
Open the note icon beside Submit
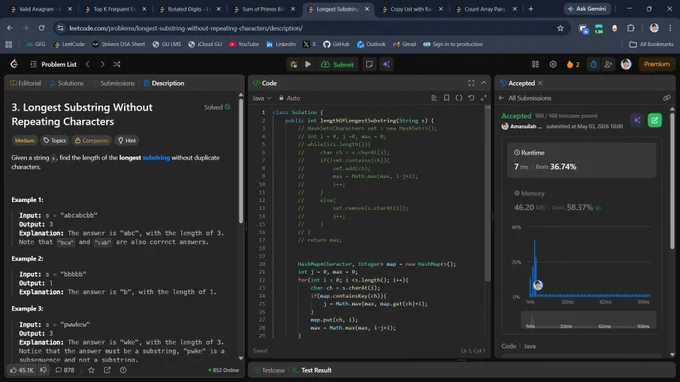(369, 64)
